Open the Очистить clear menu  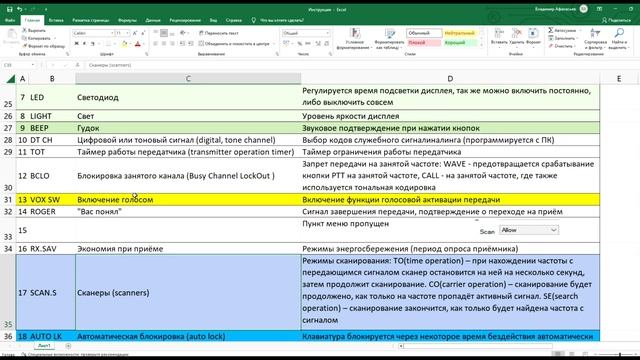pos(561,46)
